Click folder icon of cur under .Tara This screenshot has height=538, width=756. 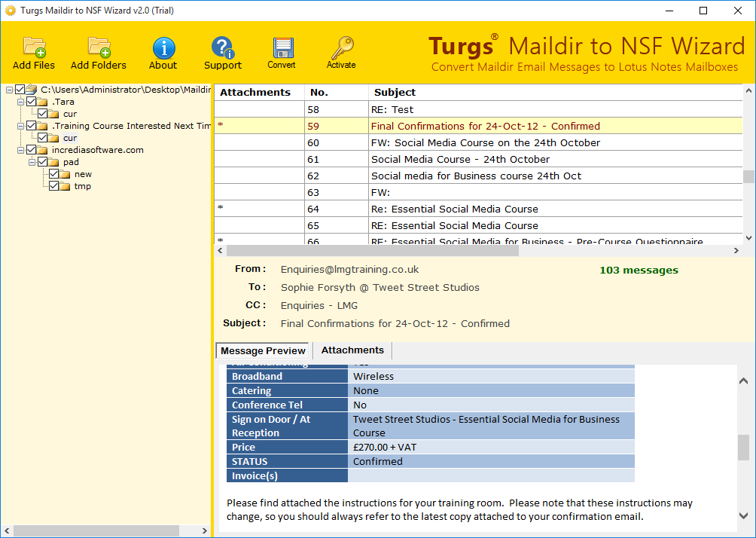(54, 114)
